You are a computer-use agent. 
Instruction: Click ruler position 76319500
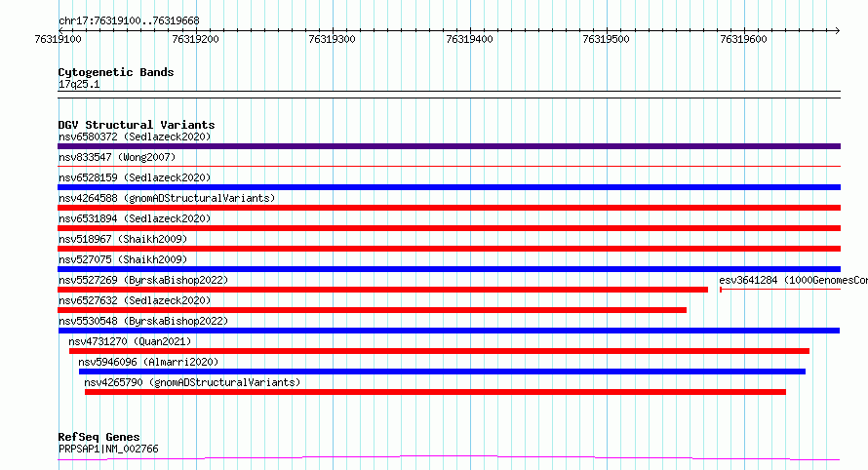(607, 39)
